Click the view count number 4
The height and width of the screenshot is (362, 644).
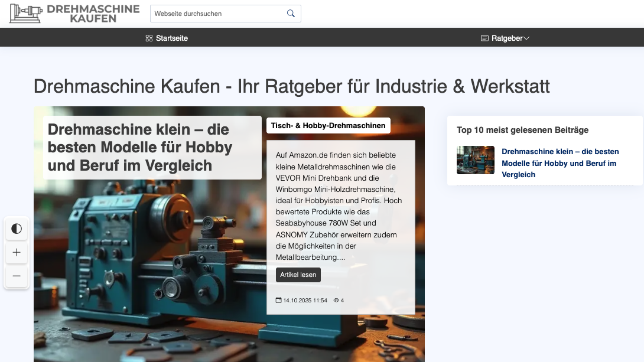341,300
